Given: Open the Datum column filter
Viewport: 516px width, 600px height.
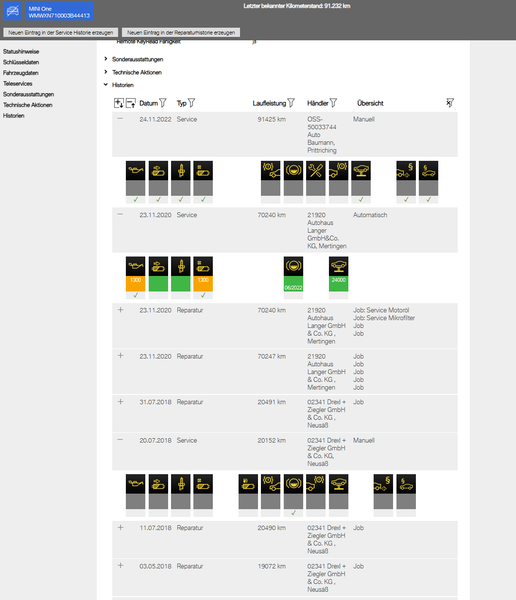Looking at the screenshot, I should [x=163, y=103].
